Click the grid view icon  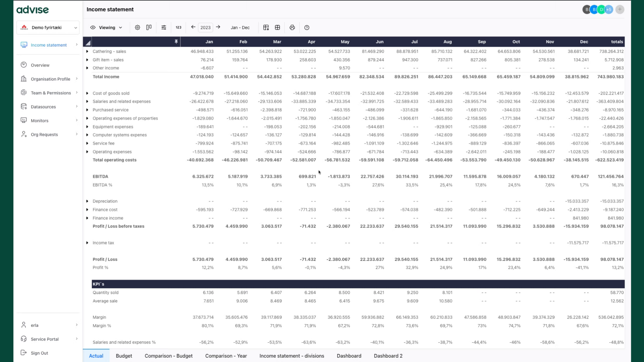[277, 27]
